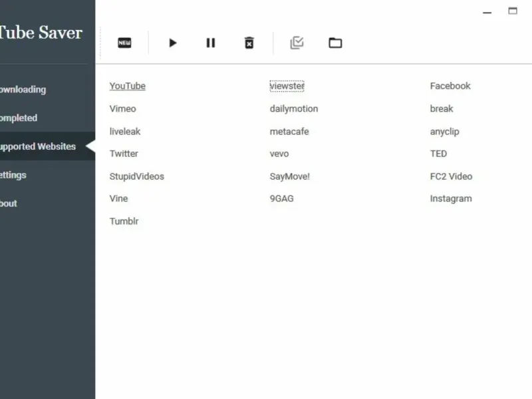Pause downloads with the pause icon
The image size is (532, 399).
pyautogui.click(x=211, y=43)
